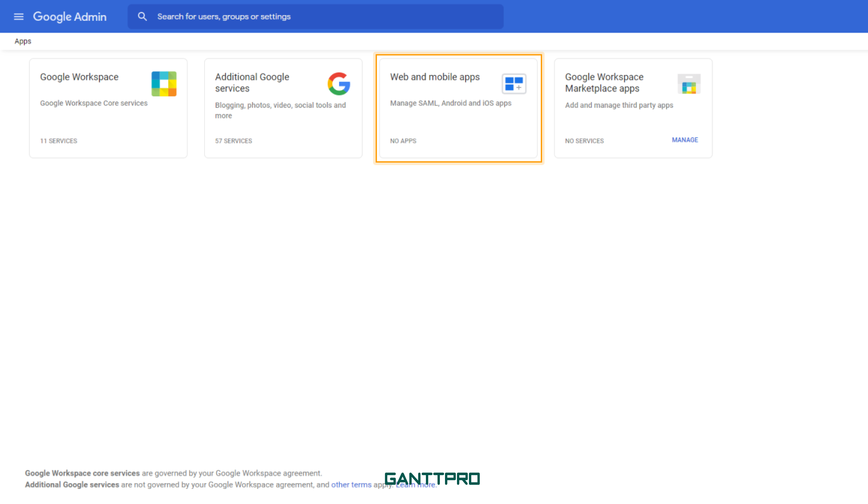
Task: Click the NO APPS label
Action: point(403,141)
